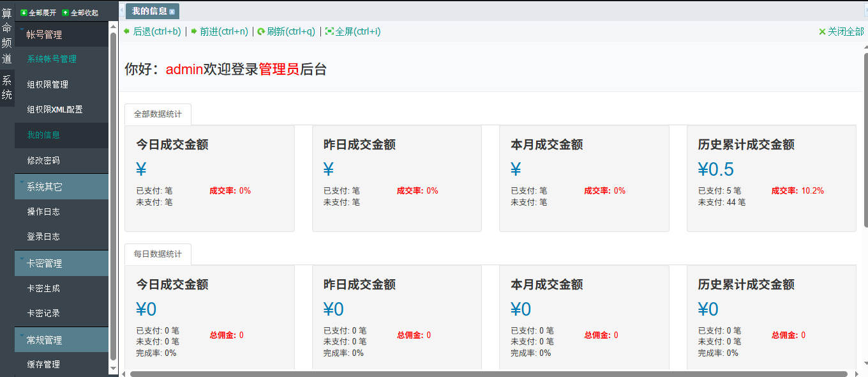This screenshot has height=377, width=868.
Task: Click the green X icon beside 关闭全部
Action: 823,31
